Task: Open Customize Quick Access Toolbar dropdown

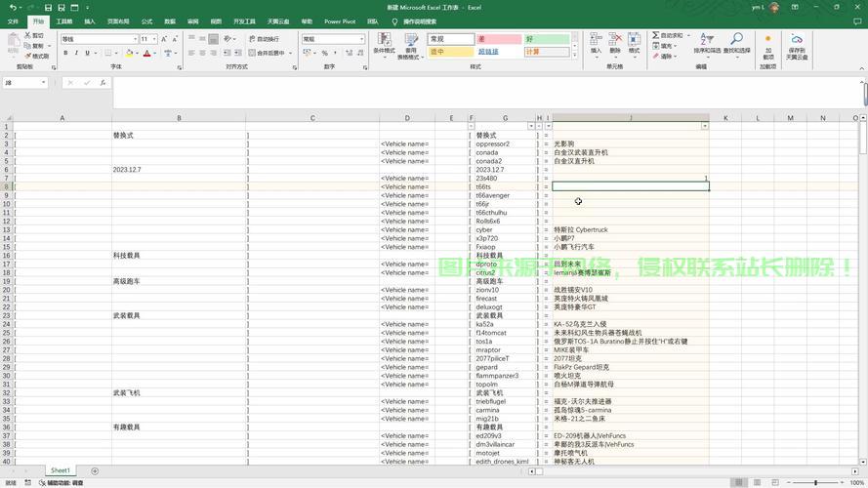Action: pyautogui.click(x=88, y=8)
